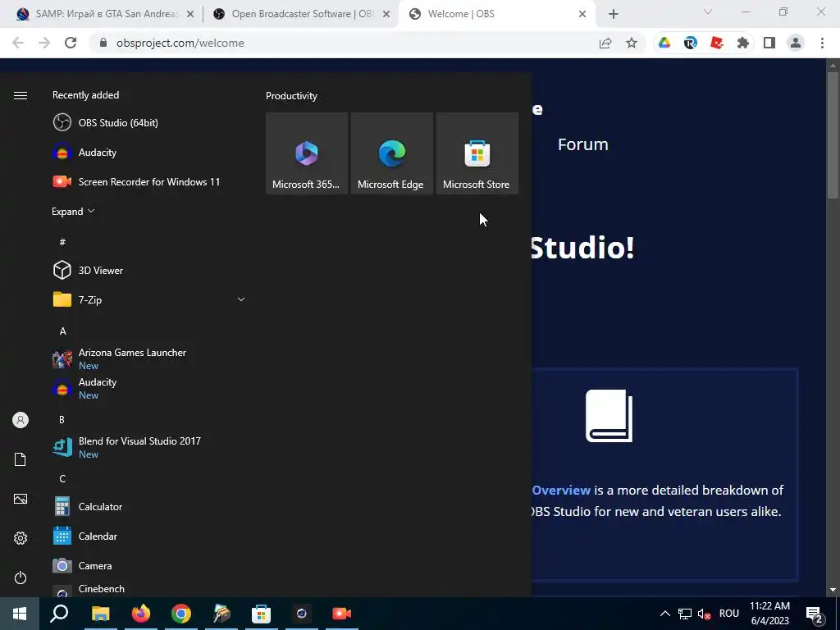Click the Microsoft 365 tile
Screen dimensions: 840x630
point(307,153)
